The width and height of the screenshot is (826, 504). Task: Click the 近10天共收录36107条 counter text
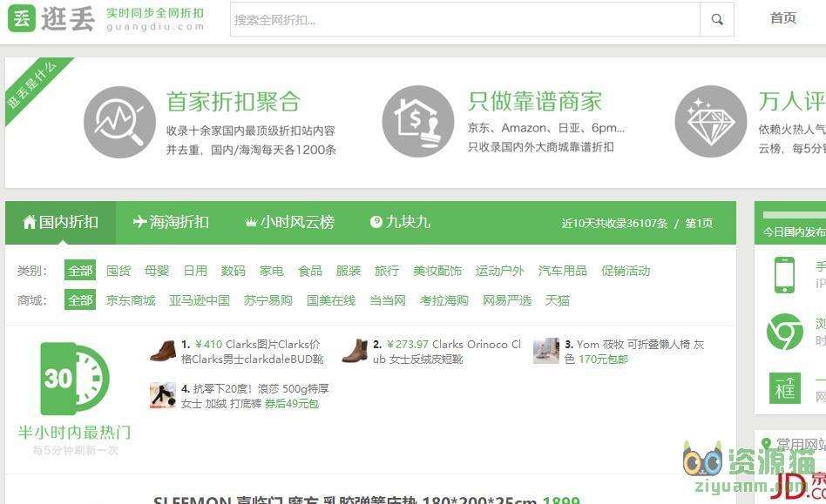coord(614,223)
